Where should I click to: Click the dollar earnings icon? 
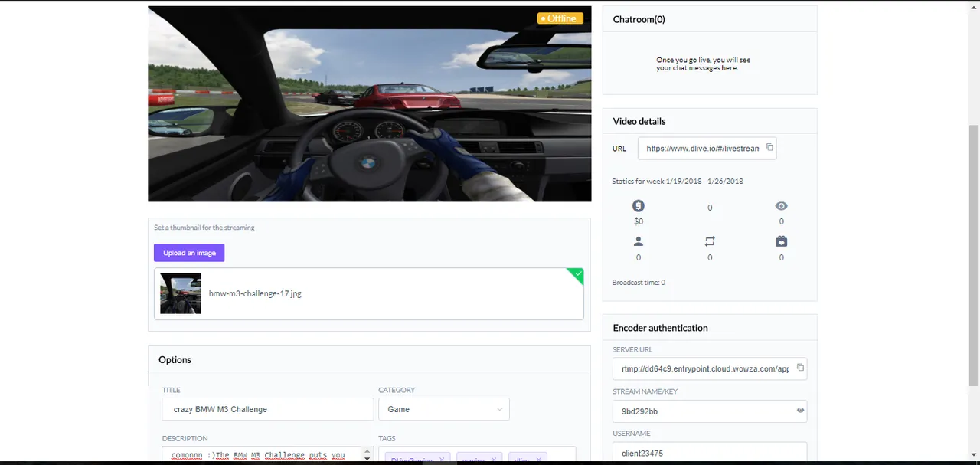click(x=639, y=206)
